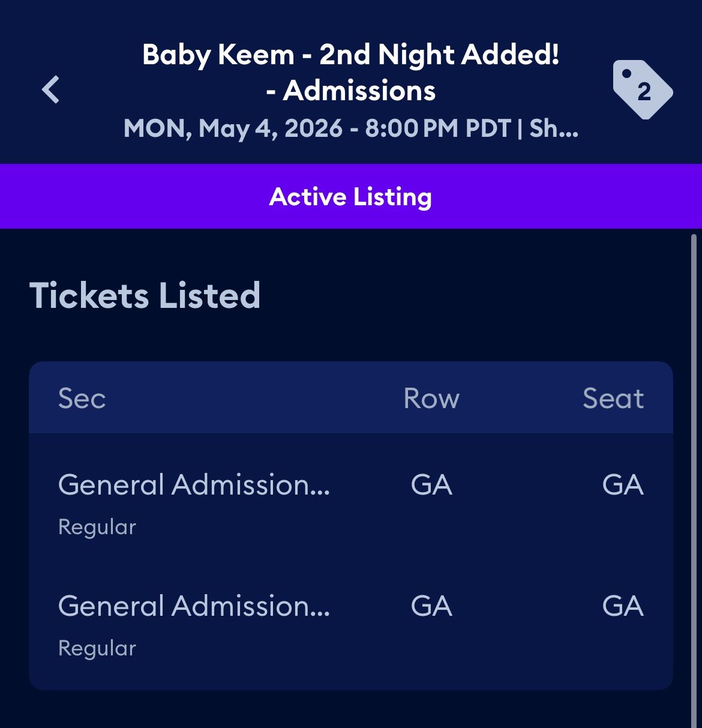Expand the truncated venue text 'Sh...'
The image size is (702, 728).
pos(553,128)
